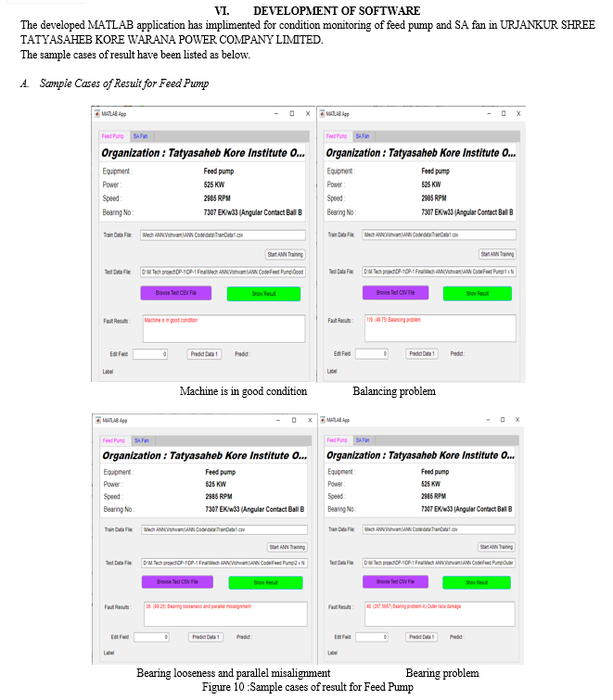Image resolution: width=613 pixels, height=700 pixels.
Task: Start ANN Training in Balancing problem window
Action: click(497, 254)
